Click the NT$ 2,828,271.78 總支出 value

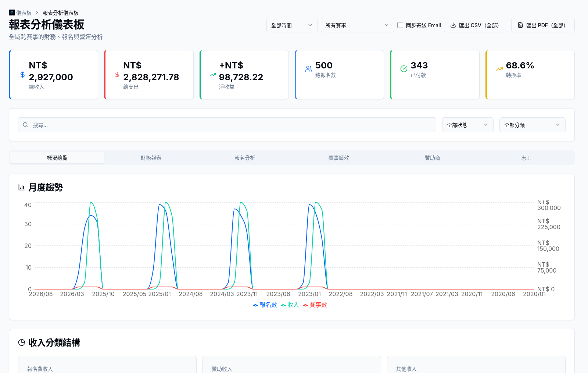pyautogui.click(x=151, y=71)
